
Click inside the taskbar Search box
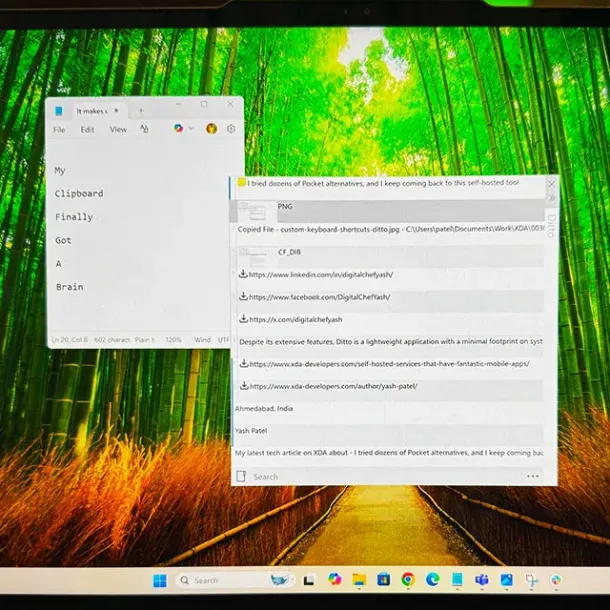[235, 580]
